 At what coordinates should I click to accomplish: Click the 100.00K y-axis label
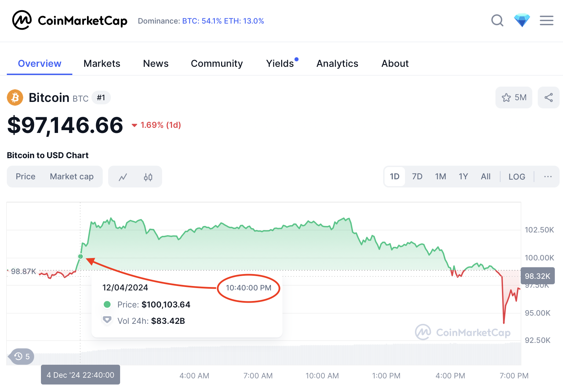pyautogui.click(x=539, y=258)
